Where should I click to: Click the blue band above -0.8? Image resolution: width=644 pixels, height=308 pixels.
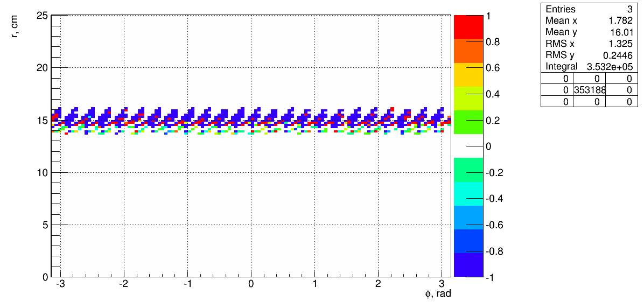pyautogui.click(x=468, y=241)
